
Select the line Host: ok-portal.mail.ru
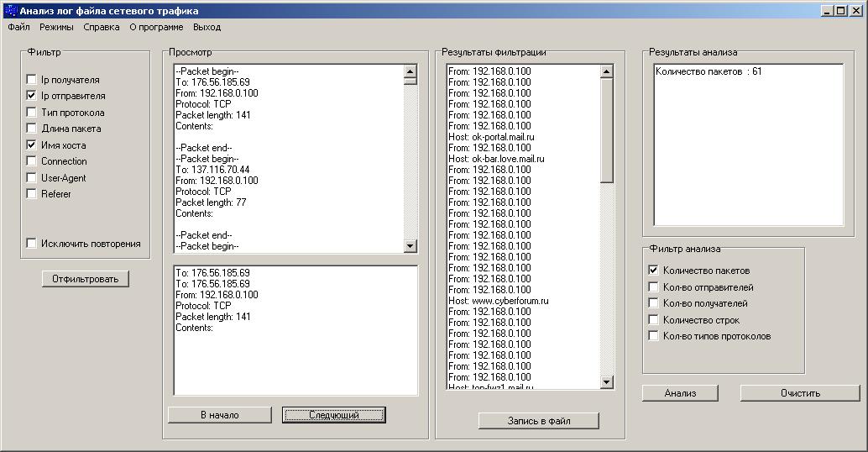pyautogui.click(x=492, y=137)
